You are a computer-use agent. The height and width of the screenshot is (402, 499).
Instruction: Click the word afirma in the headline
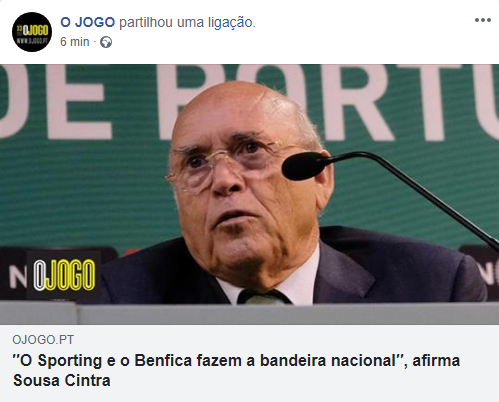click(436, 361)
